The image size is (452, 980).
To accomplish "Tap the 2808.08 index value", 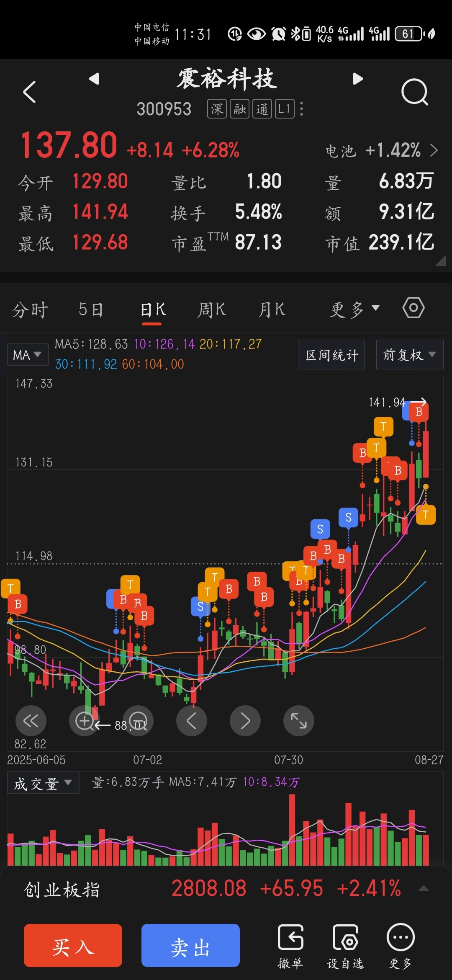I will [x=209, y=888].
